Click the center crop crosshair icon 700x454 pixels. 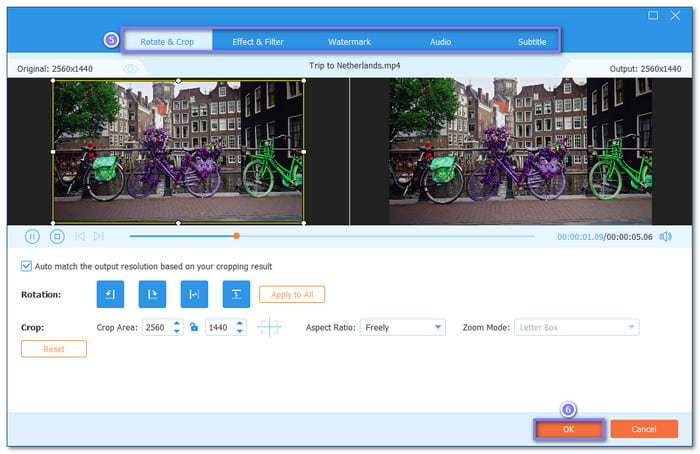(269, 327)
